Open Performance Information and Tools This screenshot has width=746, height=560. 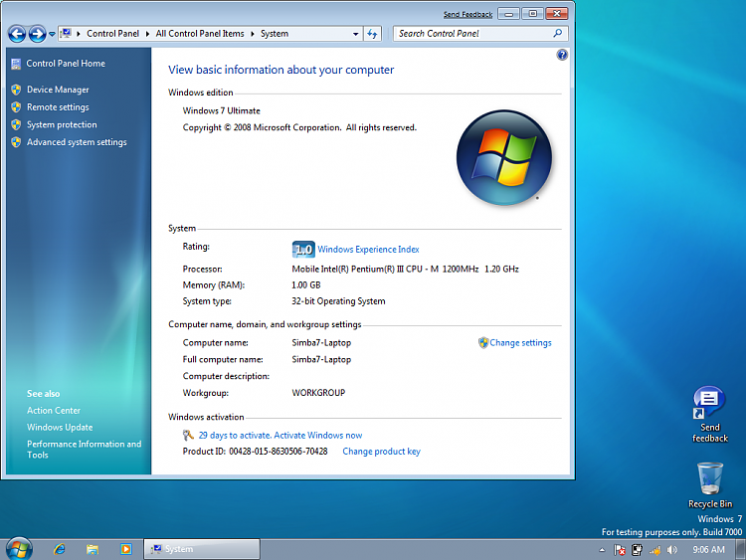tap(85, 450)
